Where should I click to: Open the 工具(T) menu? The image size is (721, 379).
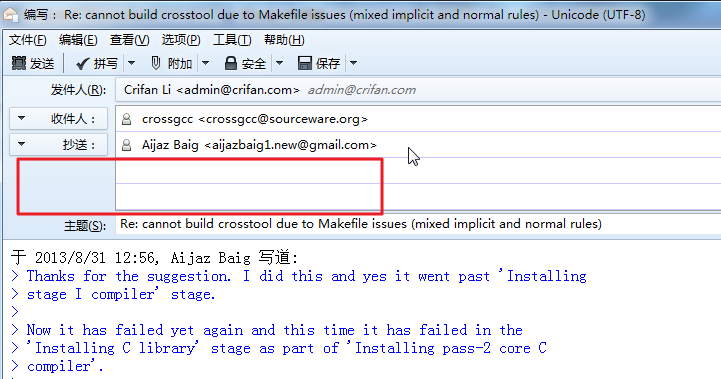tap(232, 40)
